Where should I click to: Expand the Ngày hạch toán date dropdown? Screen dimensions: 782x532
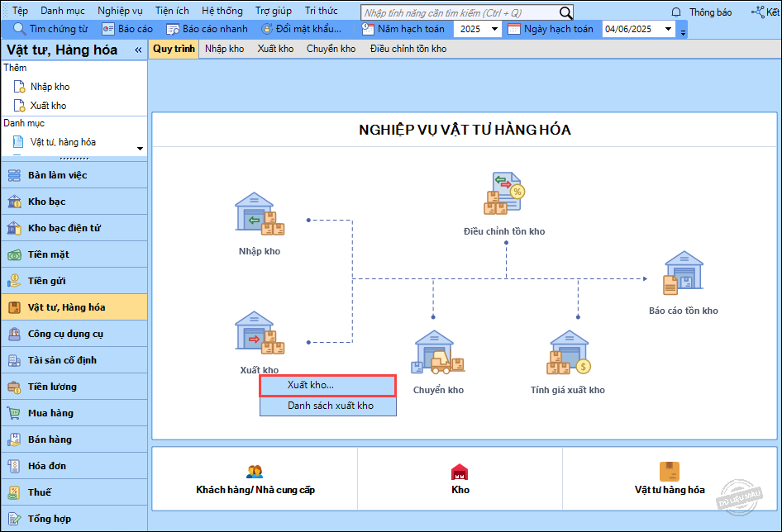pyautogui.click(x=668, y=29)
